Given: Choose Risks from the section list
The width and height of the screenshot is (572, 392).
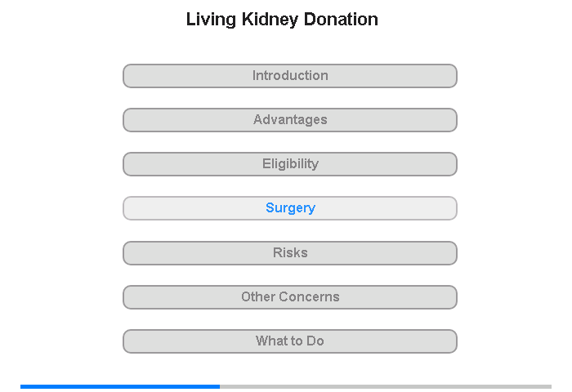Looking at the screenshot, I should click(x=290, y=253).
